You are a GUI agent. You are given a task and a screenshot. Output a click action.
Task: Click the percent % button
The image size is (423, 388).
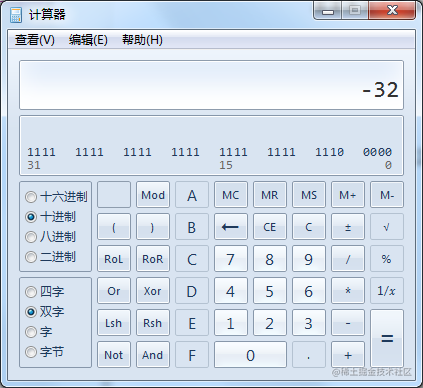(x=387, y=259)
